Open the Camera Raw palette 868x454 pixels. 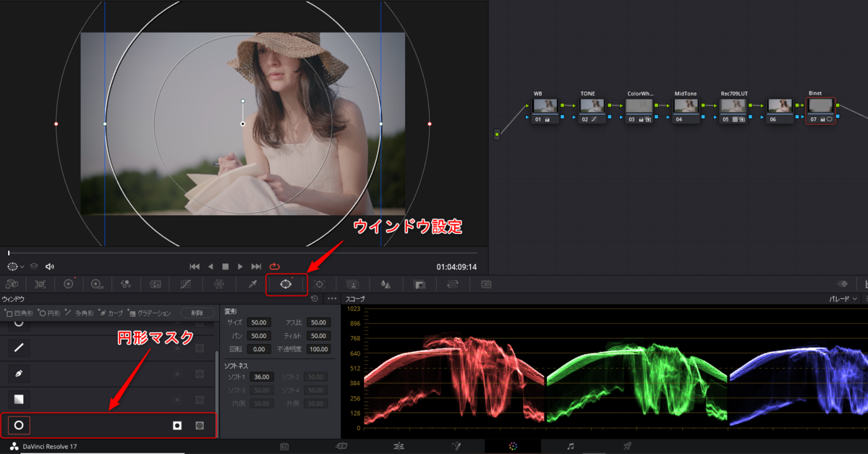click(x=12, y=285)
